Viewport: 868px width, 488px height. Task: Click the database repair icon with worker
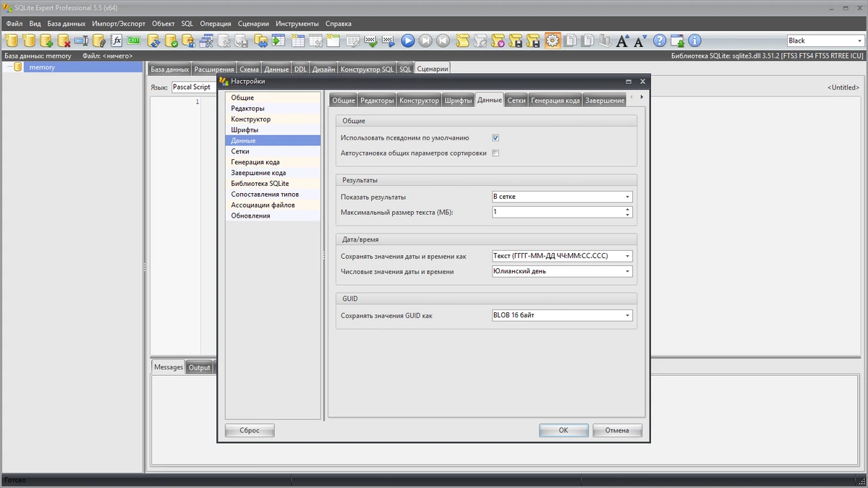click(189, 40)
